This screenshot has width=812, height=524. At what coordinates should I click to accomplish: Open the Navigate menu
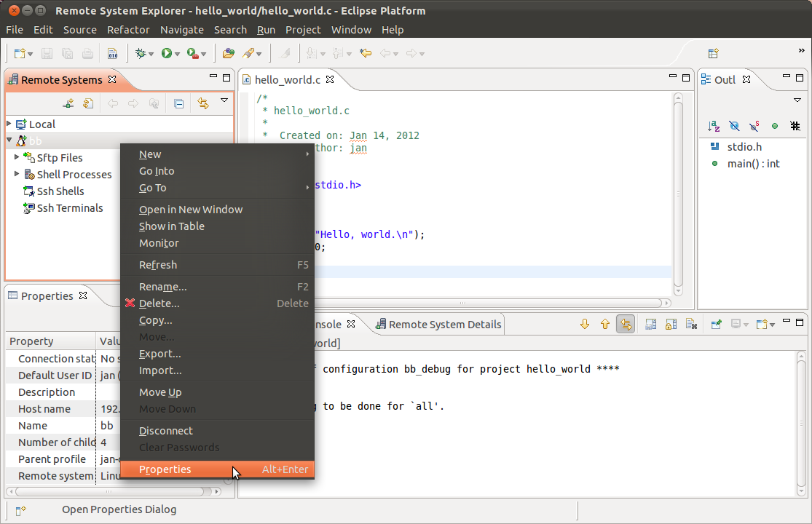[x=182, y=30]
